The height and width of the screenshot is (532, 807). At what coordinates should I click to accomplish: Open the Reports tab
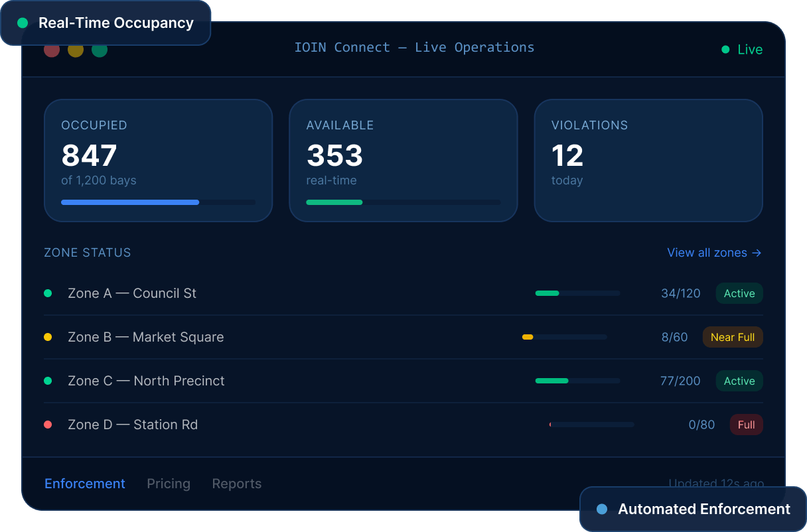click(x=237, y=484)
